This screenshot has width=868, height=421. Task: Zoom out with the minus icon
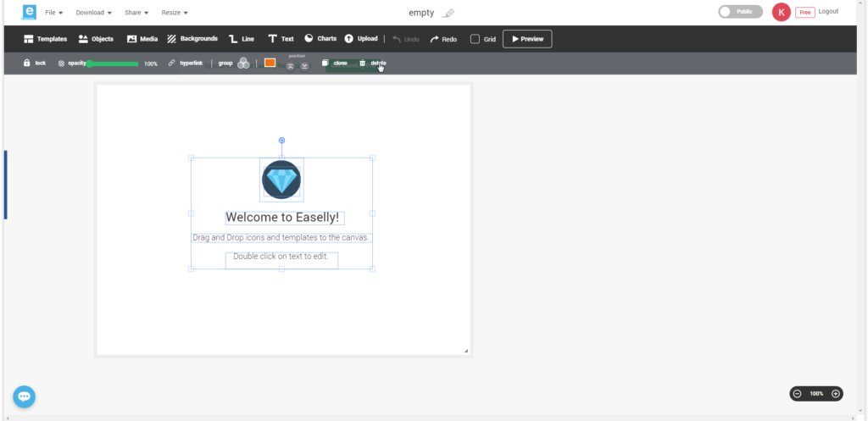pyautogui.click(x=797, y=394)
